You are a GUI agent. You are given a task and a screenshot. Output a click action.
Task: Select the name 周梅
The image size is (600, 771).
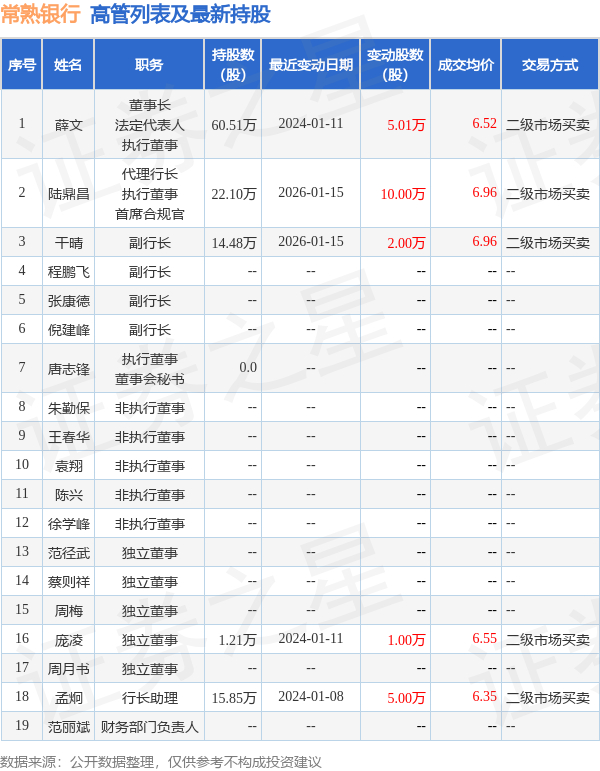click(68, 611)
